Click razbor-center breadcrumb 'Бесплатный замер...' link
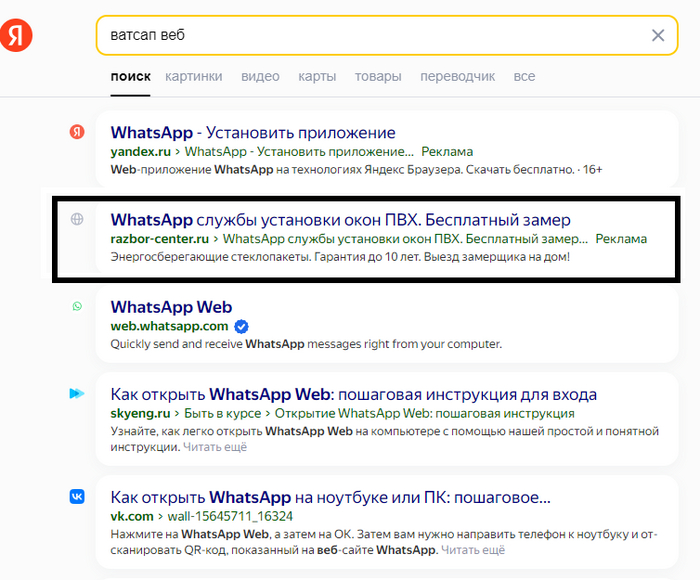 [x=405, y=239]
